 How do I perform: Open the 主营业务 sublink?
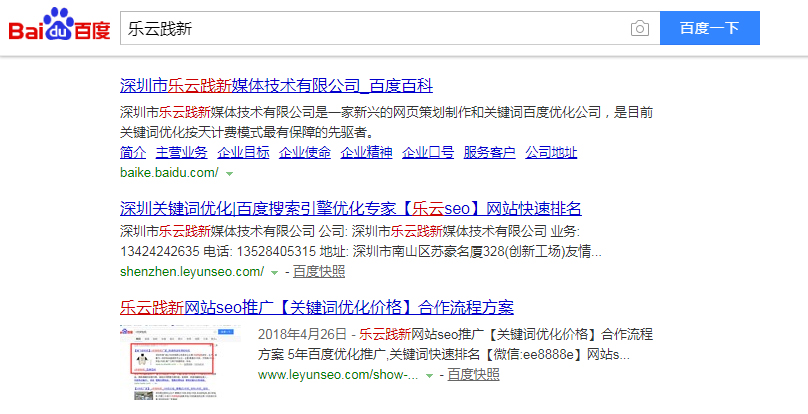181,152
